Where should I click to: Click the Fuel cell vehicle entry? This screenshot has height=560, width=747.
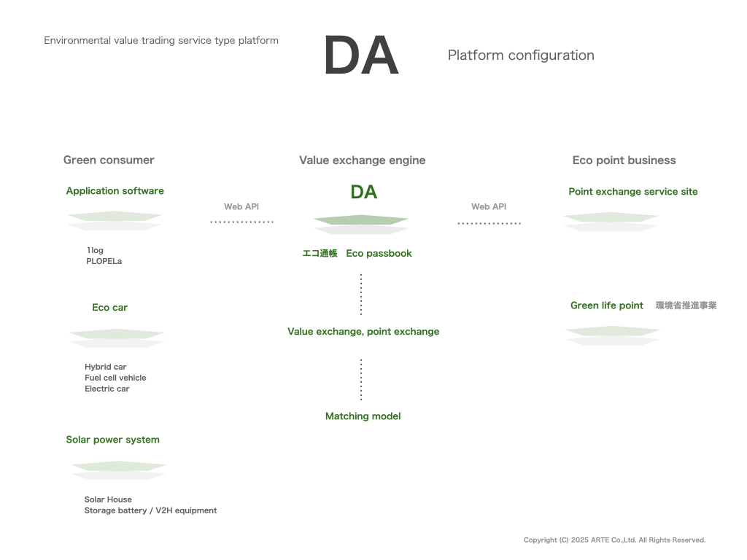(115, 378)
